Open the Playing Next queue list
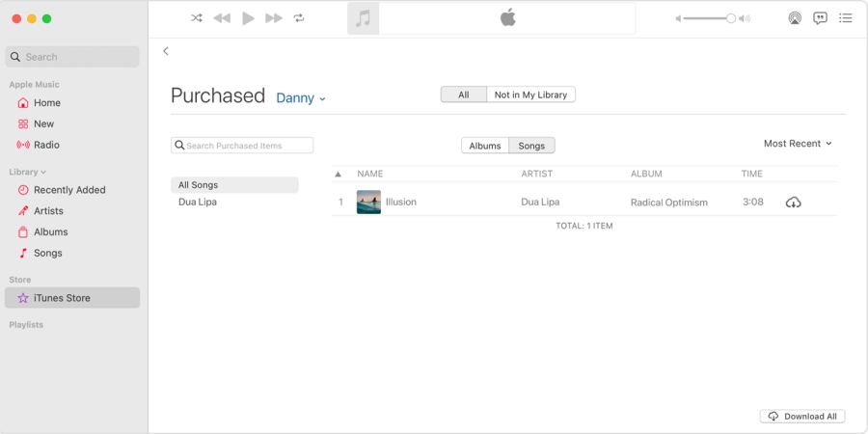Image resolution: width=868 pixels, height=434 pixels. (845, 18)
